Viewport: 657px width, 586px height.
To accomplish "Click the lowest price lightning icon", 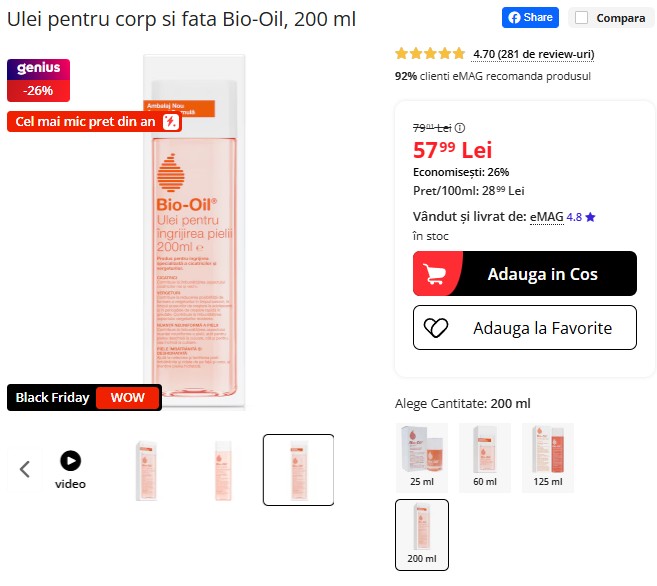I will (171, 122).
